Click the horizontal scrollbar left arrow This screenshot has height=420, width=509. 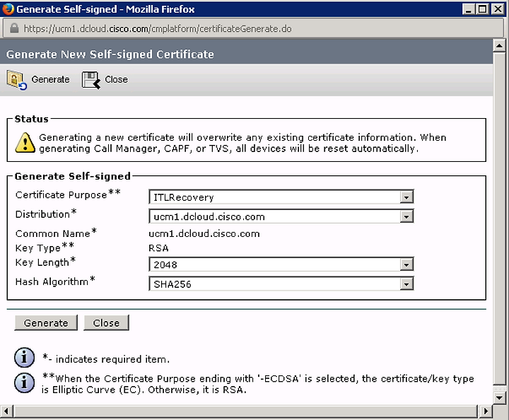click(x=6, y=412)
